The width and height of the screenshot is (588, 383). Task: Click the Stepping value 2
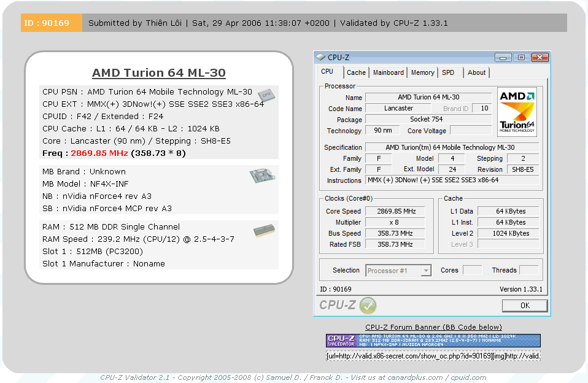coord(523,158)
